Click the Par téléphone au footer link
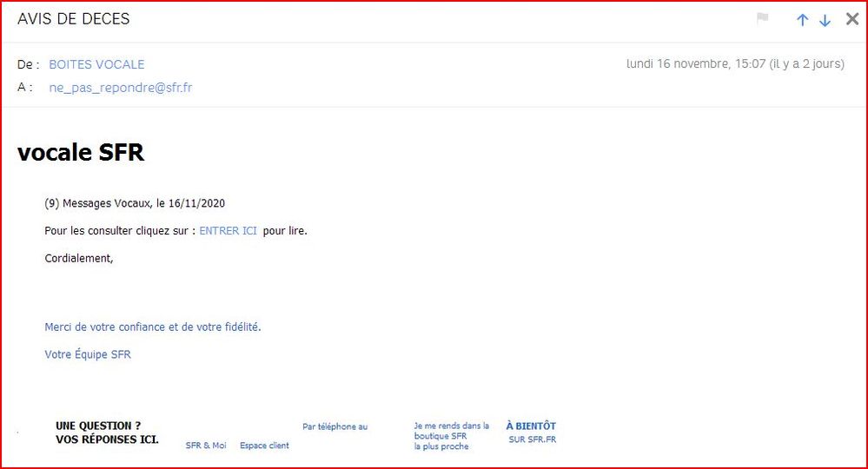Image resolution: width=868 pixels, height=469 pixels. (x=335, y=426)
